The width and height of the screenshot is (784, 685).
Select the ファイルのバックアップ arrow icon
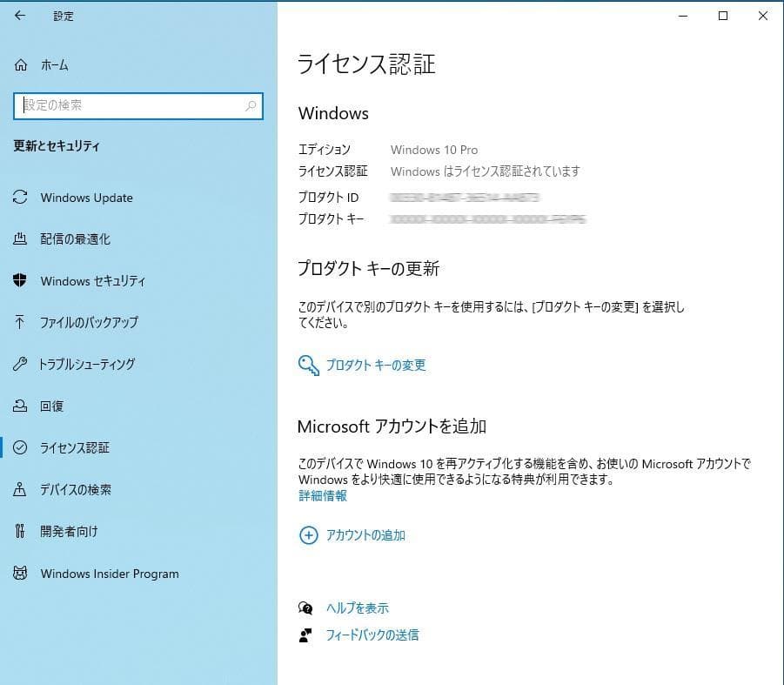[19, 322]
